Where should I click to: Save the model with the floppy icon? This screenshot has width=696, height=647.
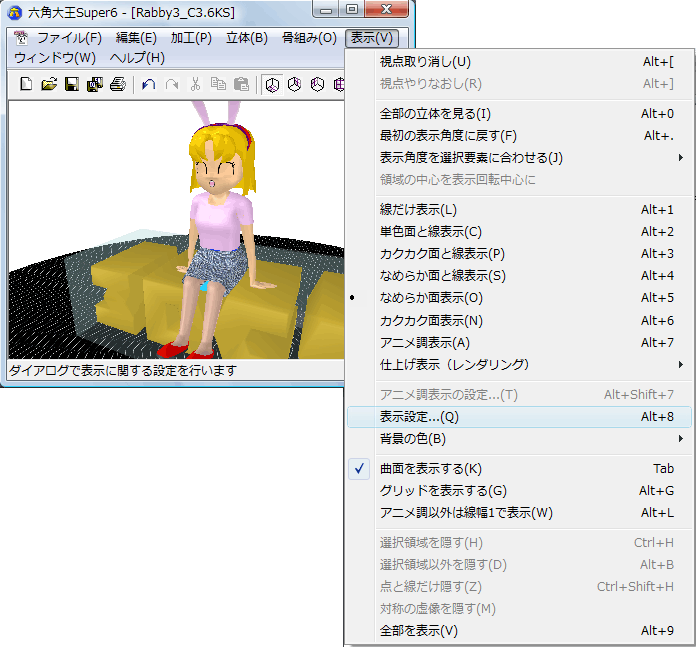72,84
